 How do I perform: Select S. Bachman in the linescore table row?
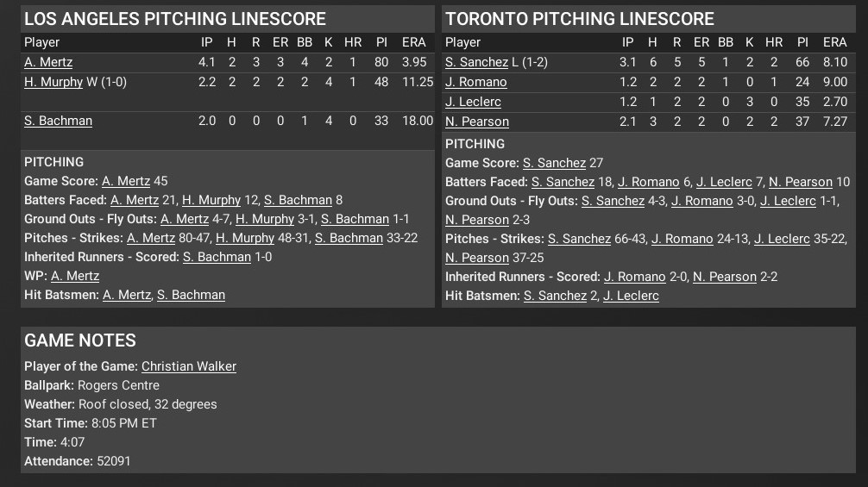[58, 121]
